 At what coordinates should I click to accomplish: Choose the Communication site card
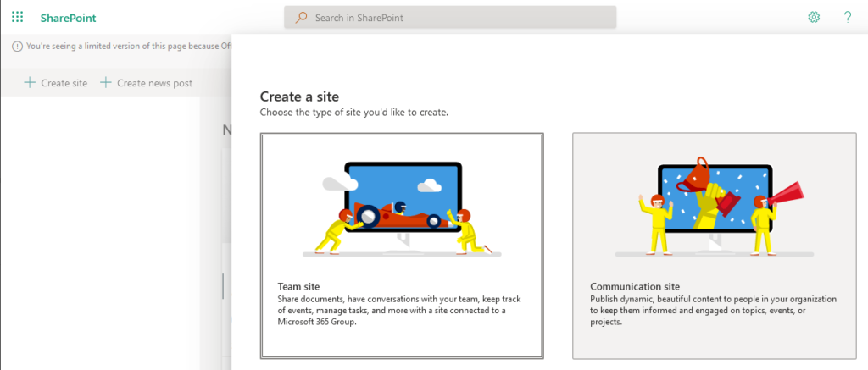point(714,246)
